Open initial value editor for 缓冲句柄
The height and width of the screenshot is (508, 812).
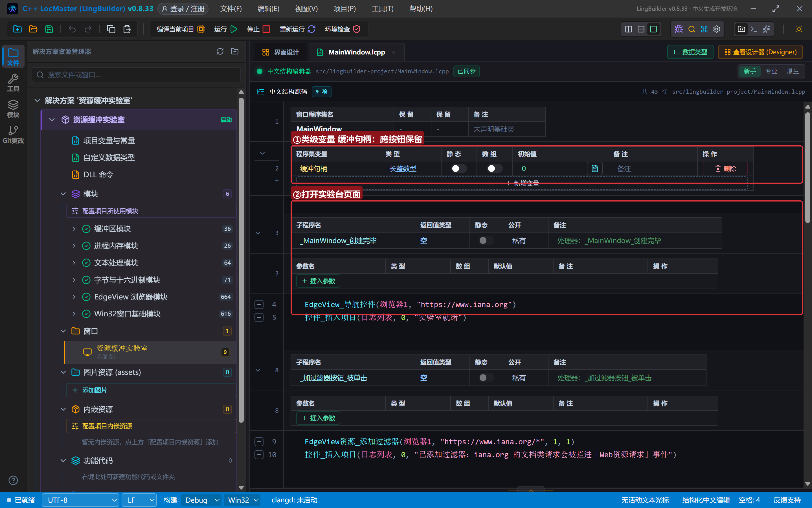click(594, 168)
